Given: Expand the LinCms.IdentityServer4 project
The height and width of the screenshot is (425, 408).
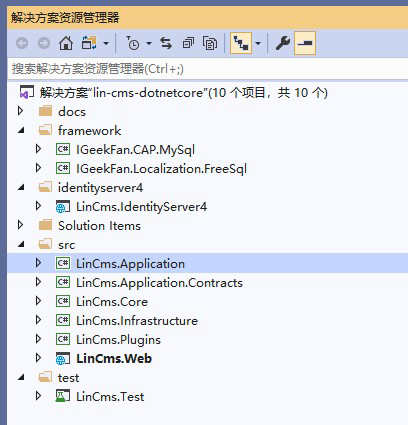Looking at the screenshot, I should click(x=38, y=206).
